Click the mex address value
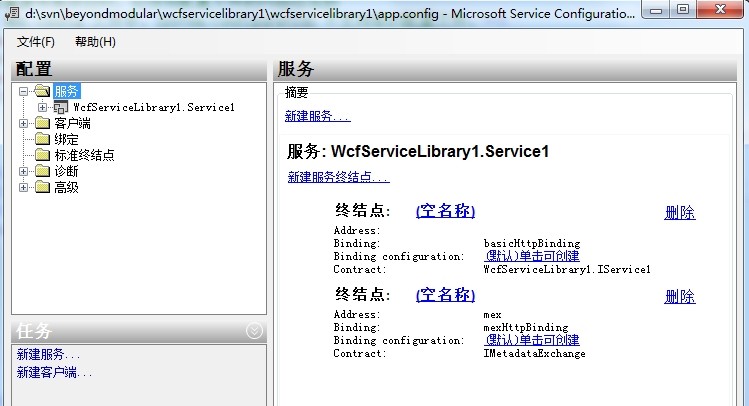The image size is (749, 406). pyautogui.click(x=492, y=315)
